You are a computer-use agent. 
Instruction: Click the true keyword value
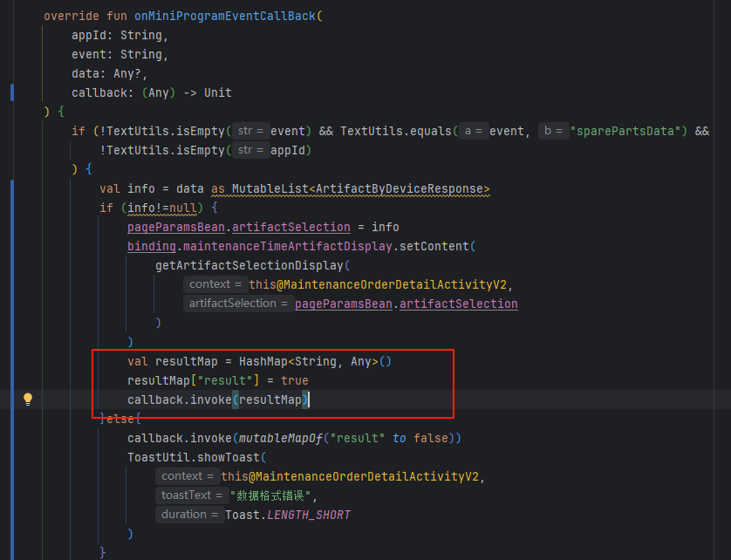click(x=294, y=380)
